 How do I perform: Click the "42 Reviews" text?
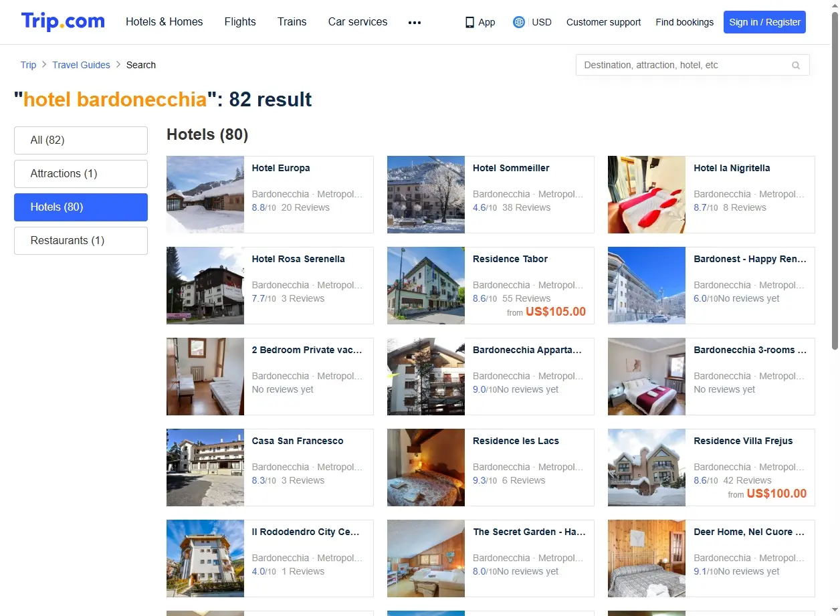[747, 480]
